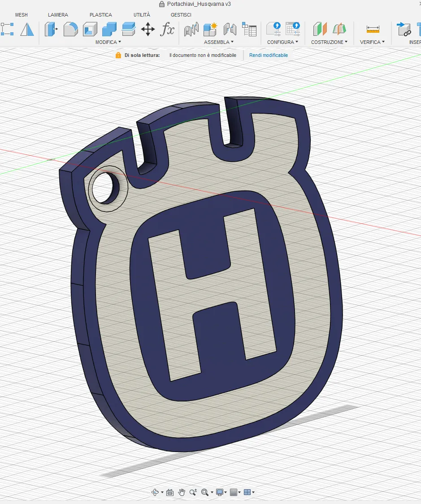The height and width of the screenshot is (504, 421).
Task: Select the Fillet tool
Action: [71, 30]
